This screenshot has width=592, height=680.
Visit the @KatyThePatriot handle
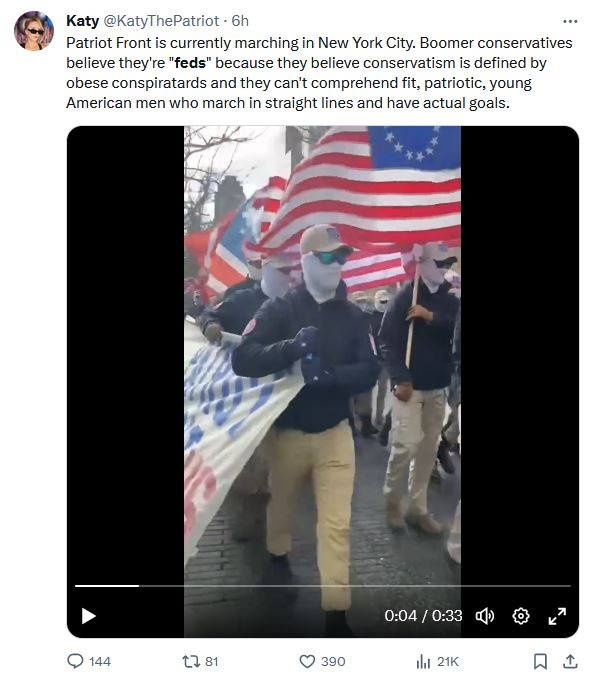point(161,21)
